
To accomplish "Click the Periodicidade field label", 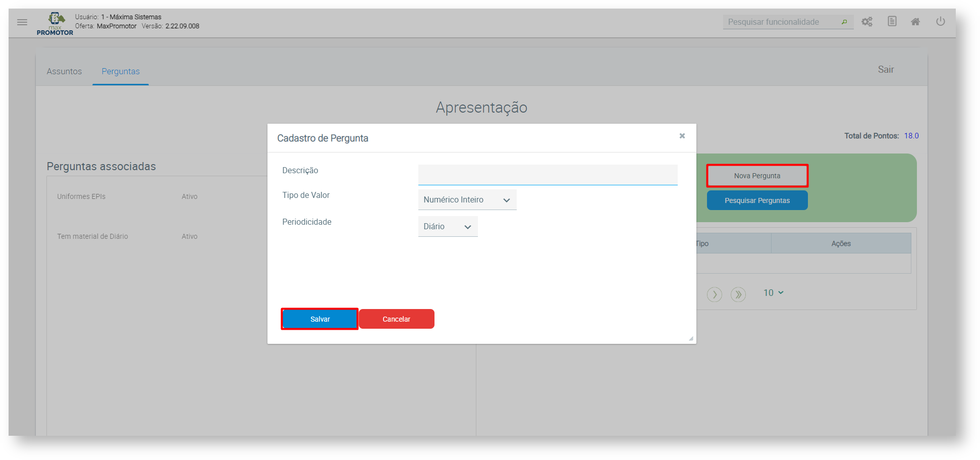I will tap(307, 222).
